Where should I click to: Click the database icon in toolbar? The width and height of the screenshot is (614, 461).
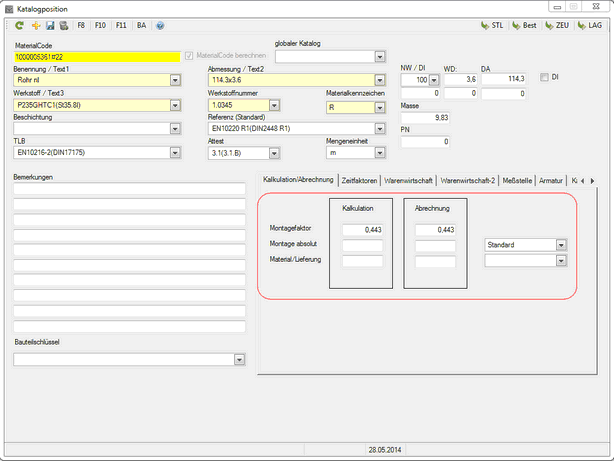64,25
